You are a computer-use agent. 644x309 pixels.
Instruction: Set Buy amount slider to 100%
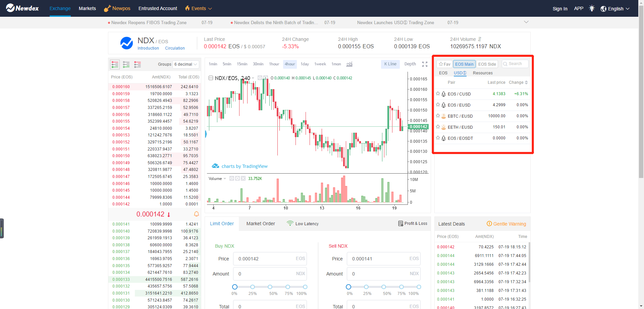pos(305,287)
